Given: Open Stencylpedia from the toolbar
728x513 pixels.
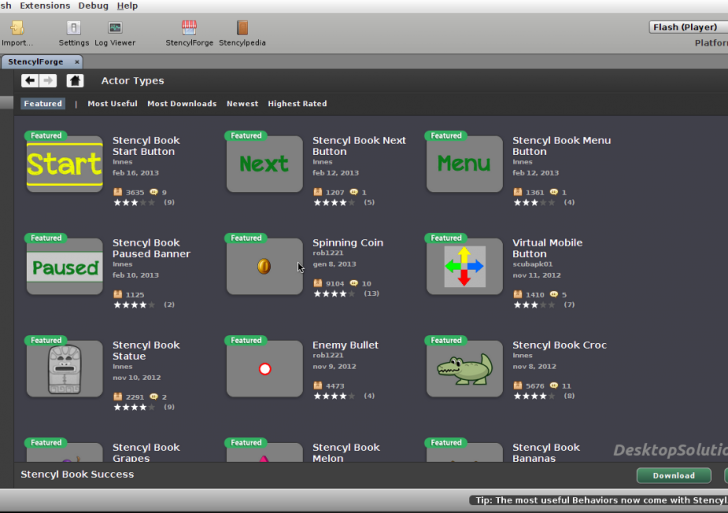Looking at the screenshot, I should [242, 28].
